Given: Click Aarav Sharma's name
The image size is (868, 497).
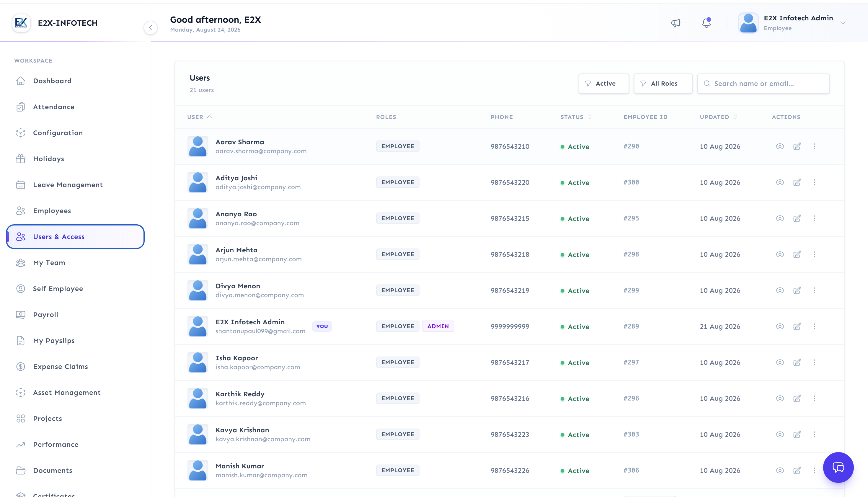Looking at the screenshot, I should (240, 142).
